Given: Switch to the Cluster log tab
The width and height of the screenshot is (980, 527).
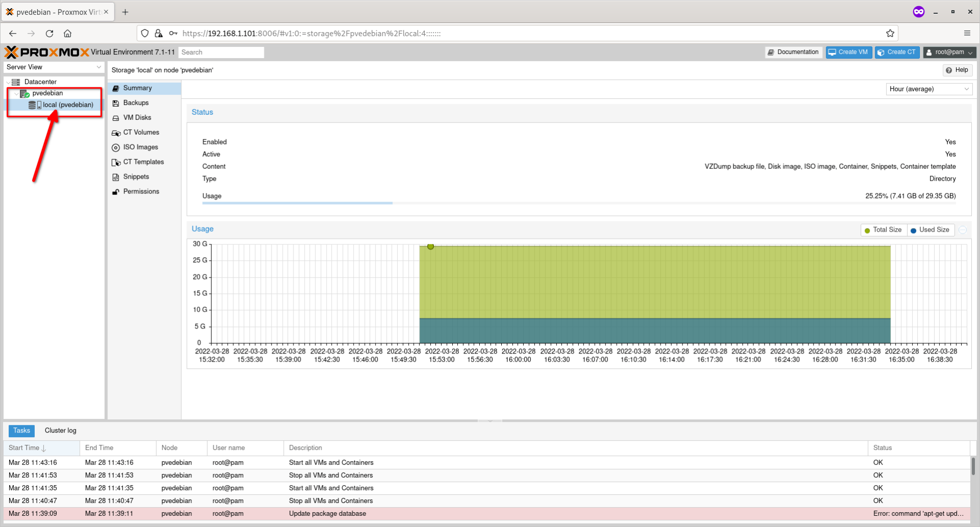Looking at the screenshot, I should tap(60, 431).
